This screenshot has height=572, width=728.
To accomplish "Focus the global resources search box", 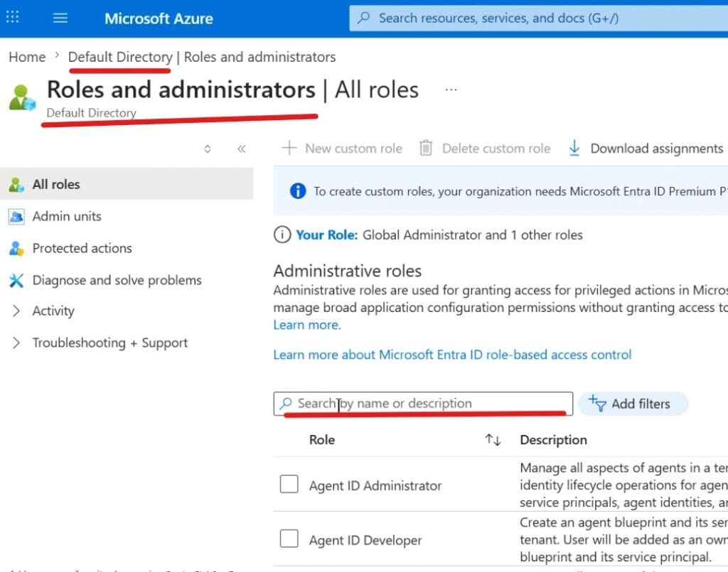I will tap(539, 18).
